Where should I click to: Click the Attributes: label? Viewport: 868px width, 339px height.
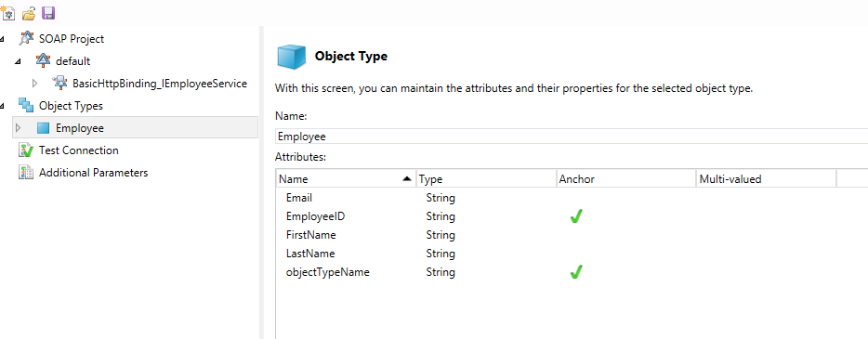[x=300, y=157]
